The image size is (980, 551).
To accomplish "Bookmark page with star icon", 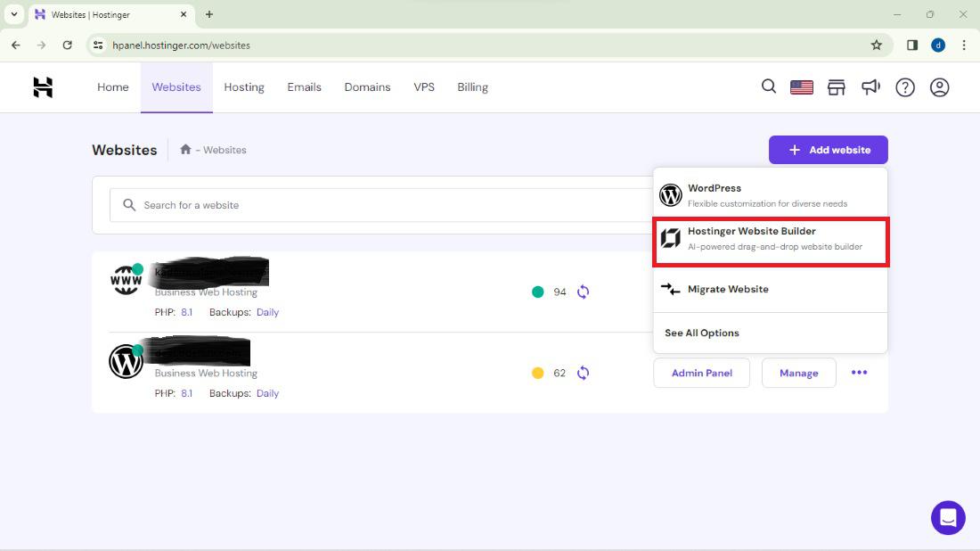I will 877,45.
